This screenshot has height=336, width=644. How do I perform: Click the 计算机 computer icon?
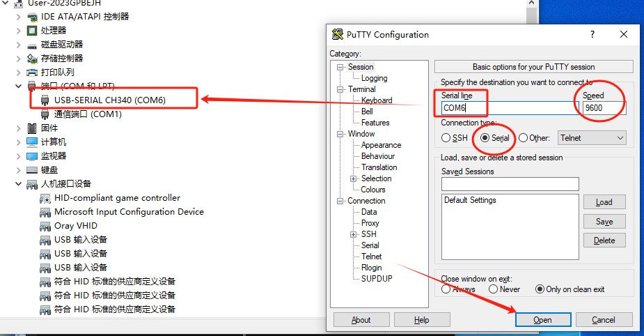coord(32,142)
